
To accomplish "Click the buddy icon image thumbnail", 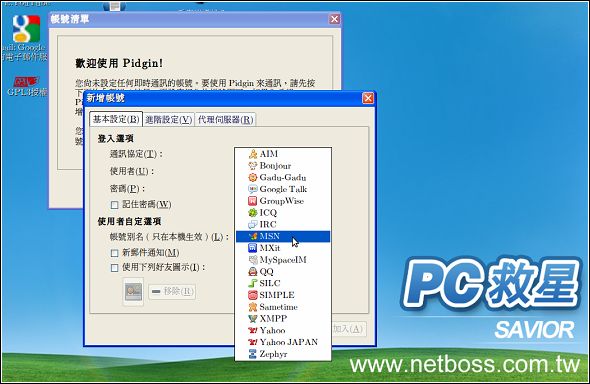I will point(133,291).
